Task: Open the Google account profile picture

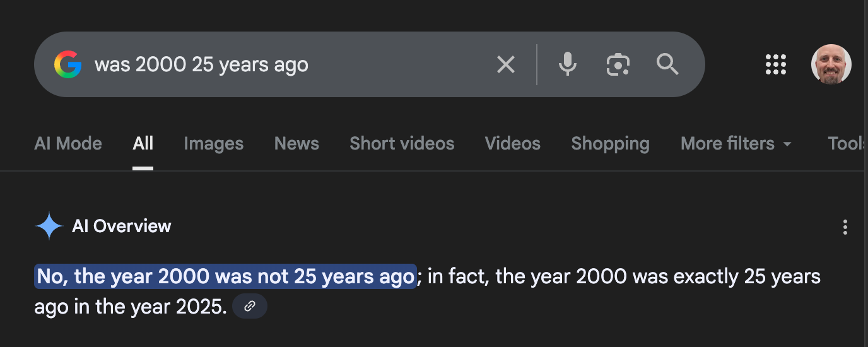Action: click(831, 64)
